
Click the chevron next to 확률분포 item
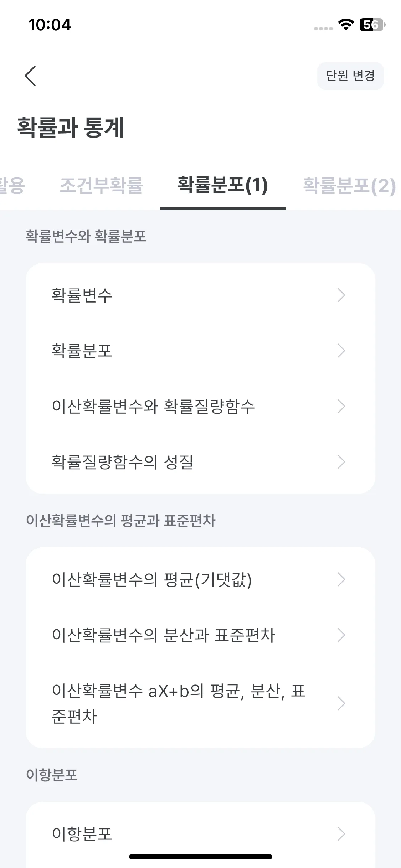click(x=341, y=351)
